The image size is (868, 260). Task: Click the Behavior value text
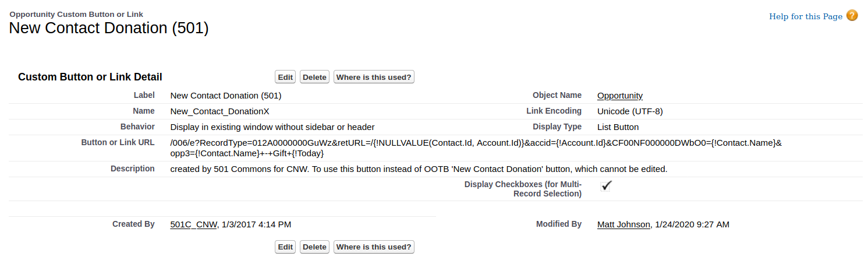(272, 127)
